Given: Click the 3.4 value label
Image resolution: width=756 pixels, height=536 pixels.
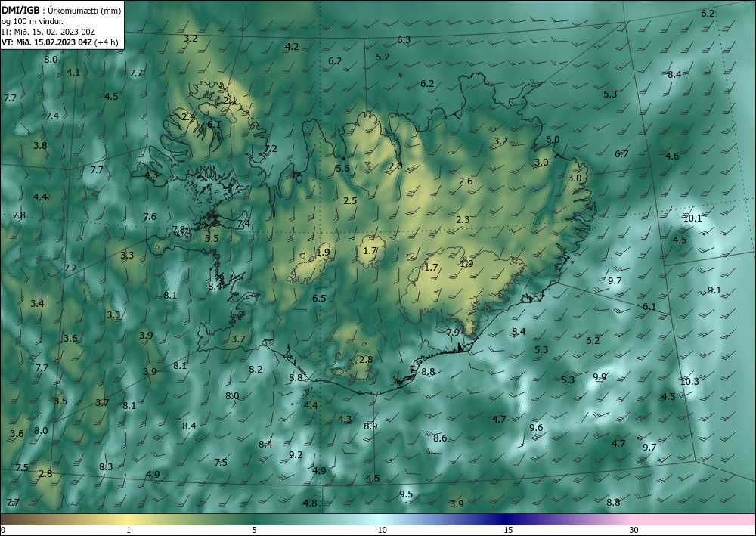Looking at the screenshot, I should 37,303.
